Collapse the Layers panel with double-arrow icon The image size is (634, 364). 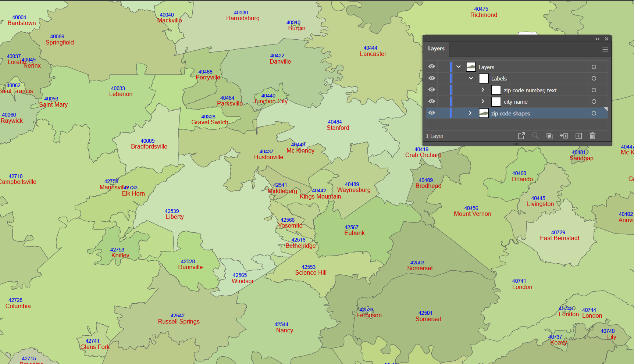597,39
